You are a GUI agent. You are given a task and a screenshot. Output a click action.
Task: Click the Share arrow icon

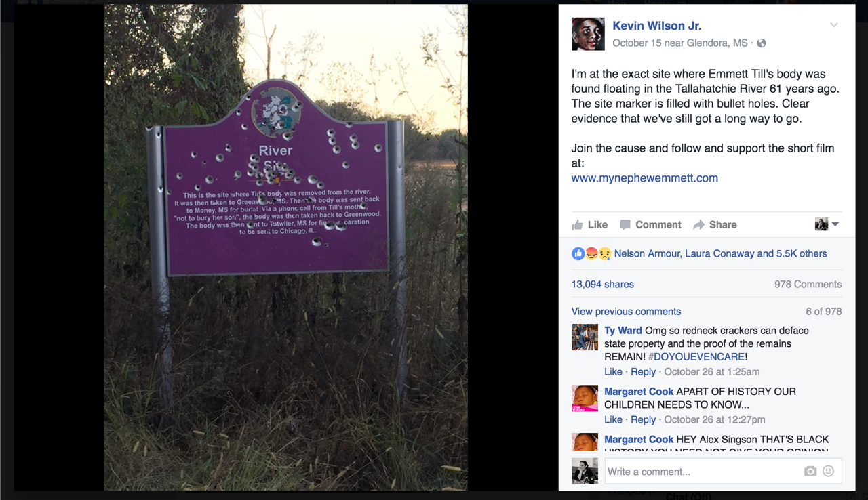coord(698,224)
